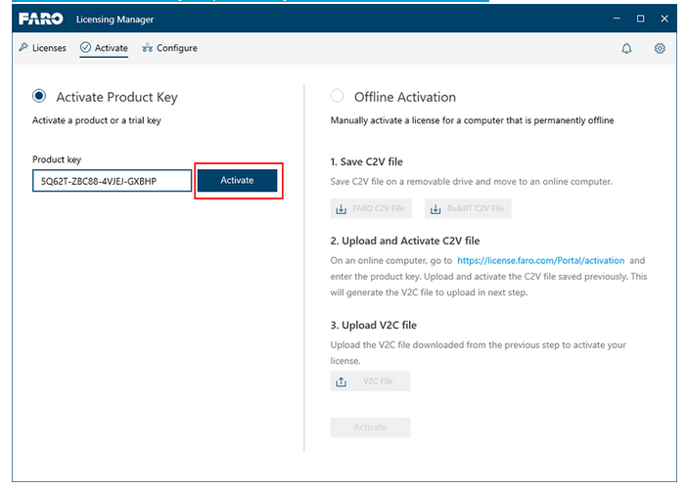Click the '3. Upload V2C file' heading
This screenshot has width=688, height=489.
[373, 325]
